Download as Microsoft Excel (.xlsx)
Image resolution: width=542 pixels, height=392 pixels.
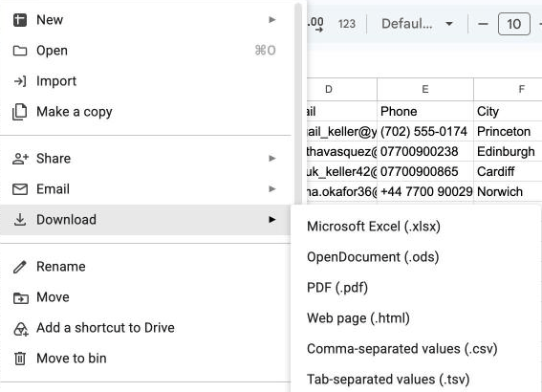(x=416, y=227)
